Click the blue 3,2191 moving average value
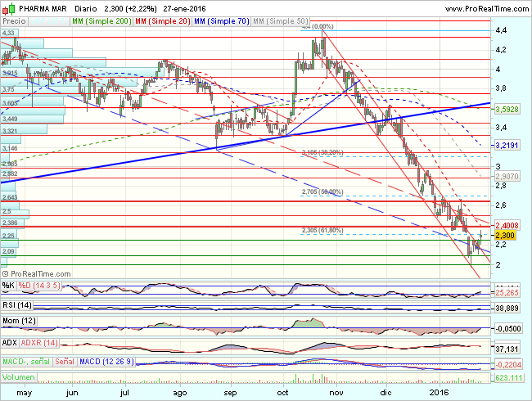The height and width of the screenshot is (401, 532). (507, 146)
